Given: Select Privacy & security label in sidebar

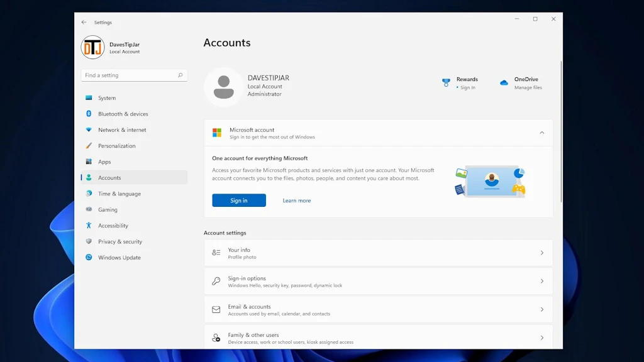Looking at the screenshot, I should click(x=120, y=241).
